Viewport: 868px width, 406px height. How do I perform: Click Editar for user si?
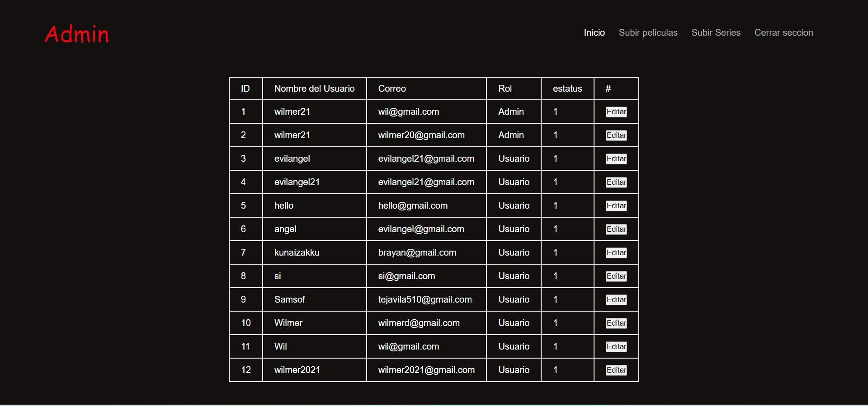[616, 276]
